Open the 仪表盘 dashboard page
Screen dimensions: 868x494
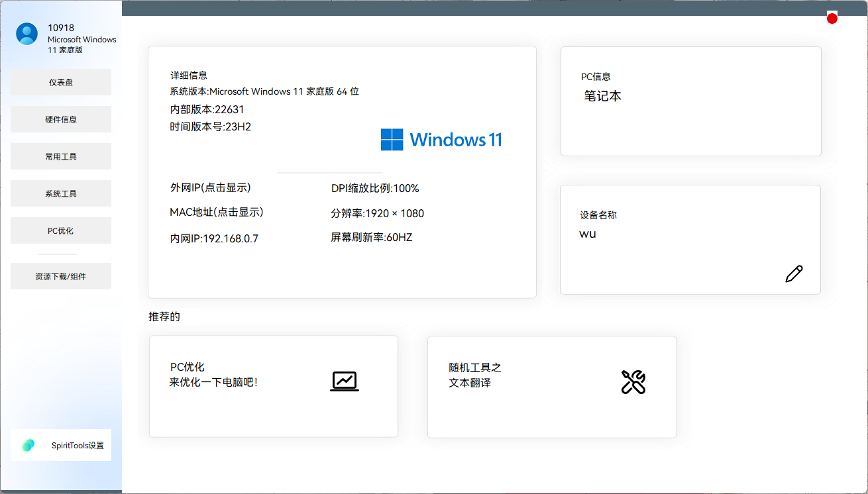61,83
